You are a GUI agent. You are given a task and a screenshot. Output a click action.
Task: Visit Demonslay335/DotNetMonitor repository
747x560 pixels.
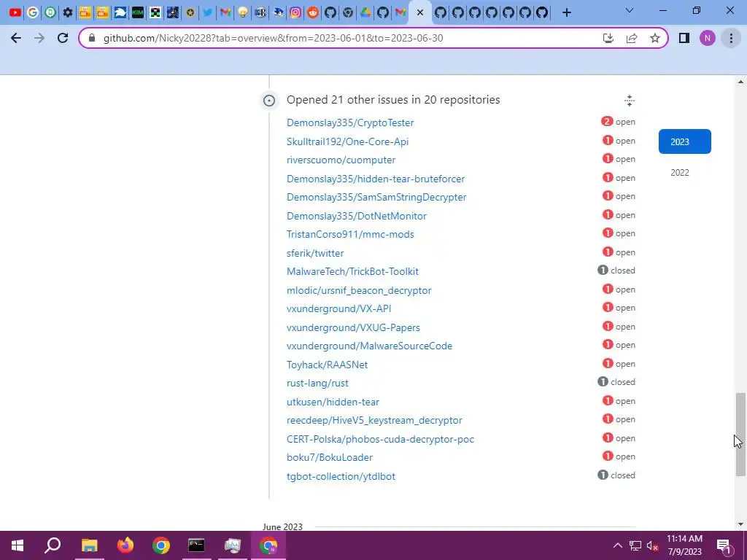pyautogui.click(x=357, y=216)
